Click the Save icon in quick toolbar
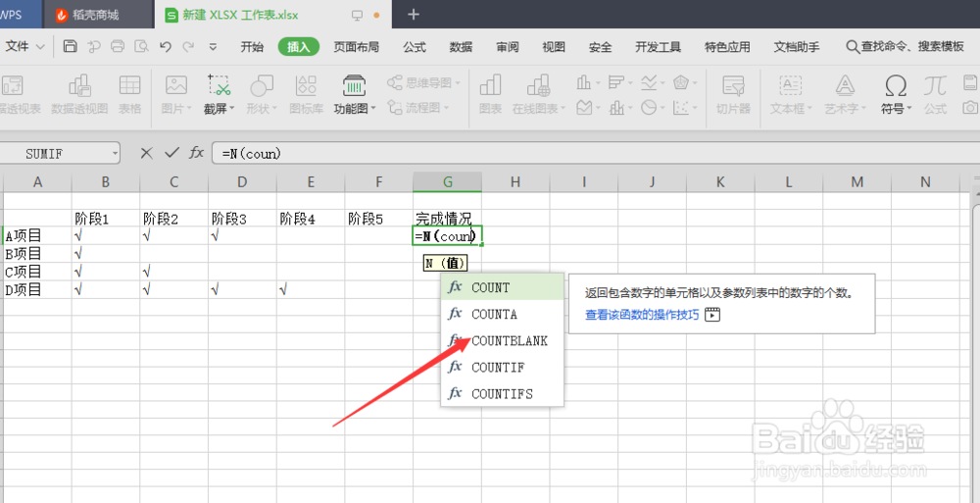Image resolution: width=980 pixels, height=503 pixels. 71,46
